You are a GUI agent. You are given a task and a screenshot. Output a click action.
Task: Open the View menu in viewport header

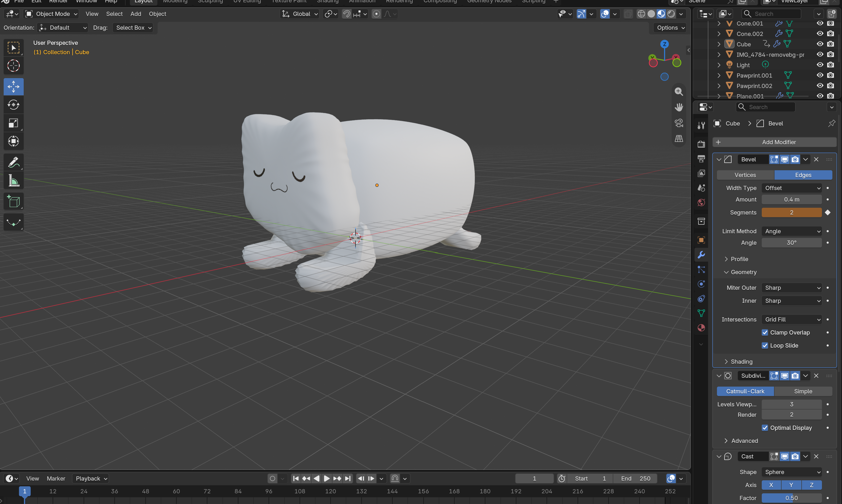92,14
